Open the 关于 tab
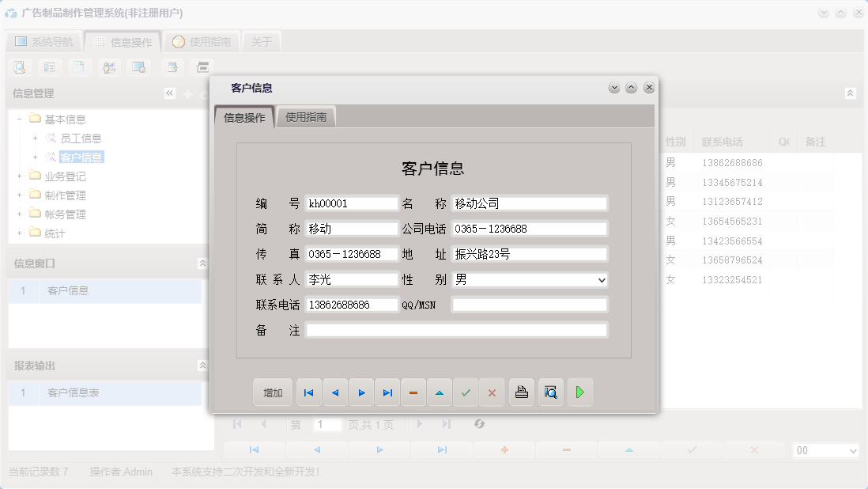The height and width of the screenshot is (489, 868). click(262, 41)
